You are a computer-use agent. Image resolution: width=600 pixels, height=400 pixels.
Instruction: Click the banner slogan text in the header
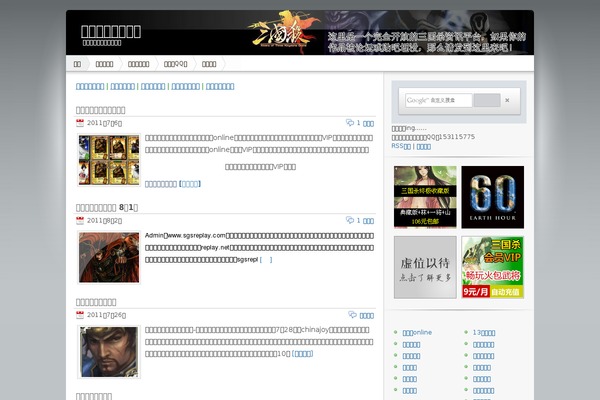pyautogui.click(x=427, y=42)
